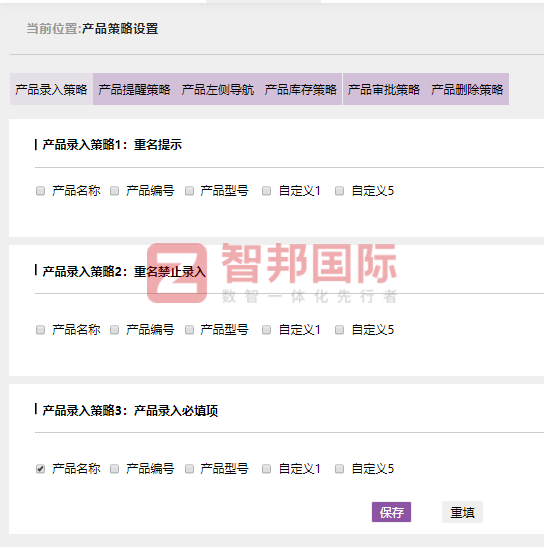Click breadcrumb text 产品策略设置
544x547 pixels.
coord(120,29)
